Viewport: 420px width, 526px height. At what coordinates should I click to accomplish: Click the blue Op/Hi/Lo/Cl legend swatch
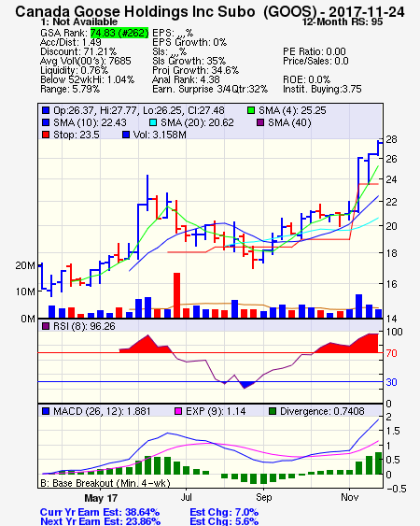pos(46,110)
